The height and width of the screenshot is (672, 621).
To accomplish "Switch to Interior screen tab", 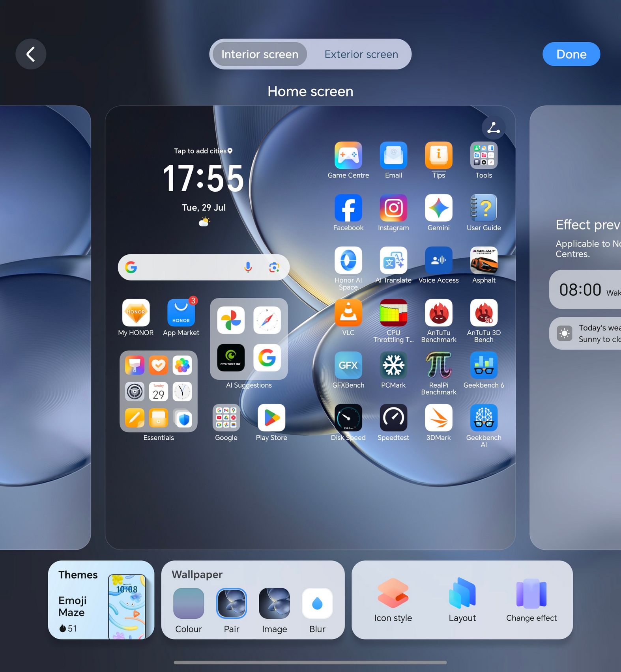I will [260, 54].
